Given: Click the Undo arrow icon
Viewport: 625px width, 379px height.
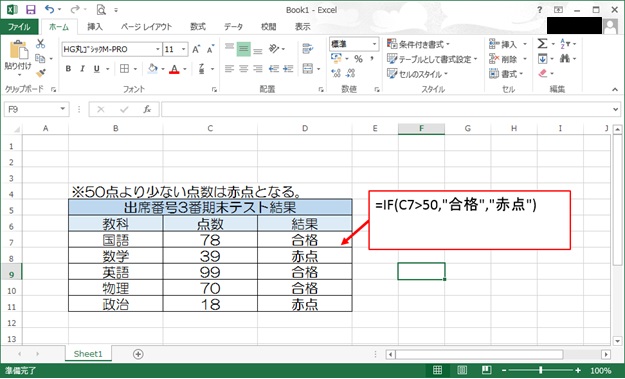Looking at the screenshot, I should pos(49,9).
